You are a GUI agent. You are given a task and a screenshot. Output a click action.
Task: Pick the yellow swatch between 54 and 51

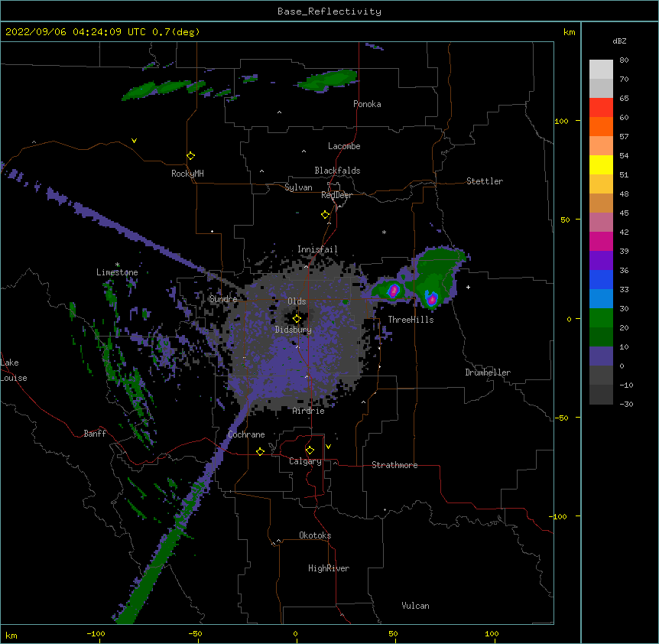tap(601, 165)
